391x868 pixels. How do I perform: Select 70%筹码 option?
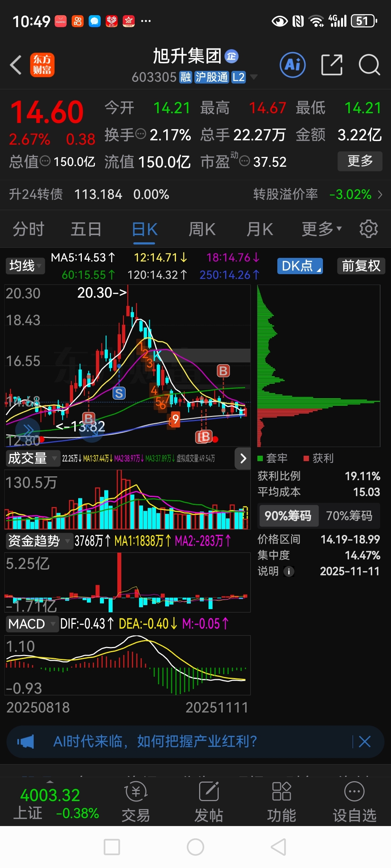[349, 516]
